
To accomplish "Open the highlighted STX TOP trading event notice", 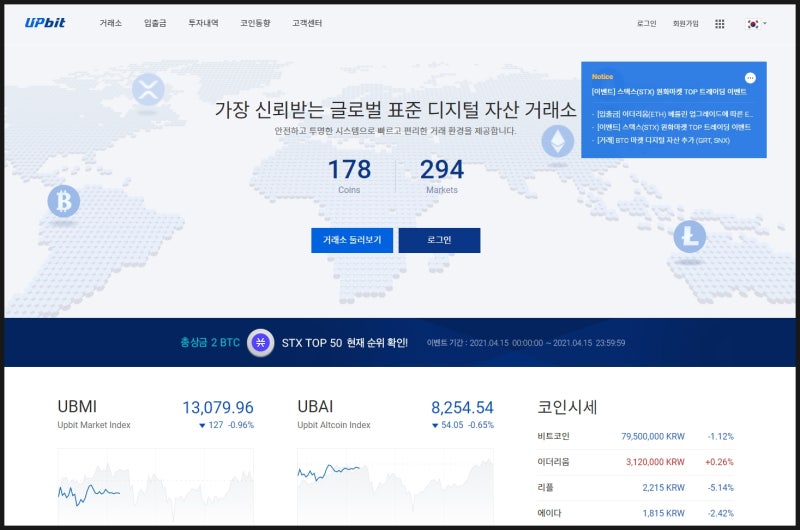I will click(x=669, y=92).
